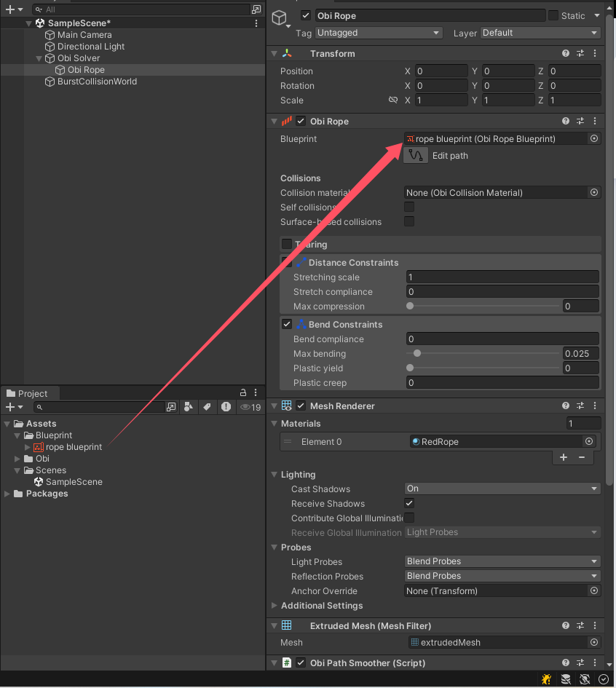
Task: Click the plus button to add material
Action: coord(564,457)
